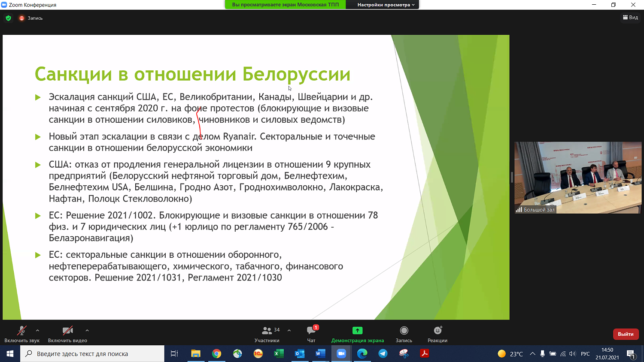Switch input language РУС

pos(585,354)
